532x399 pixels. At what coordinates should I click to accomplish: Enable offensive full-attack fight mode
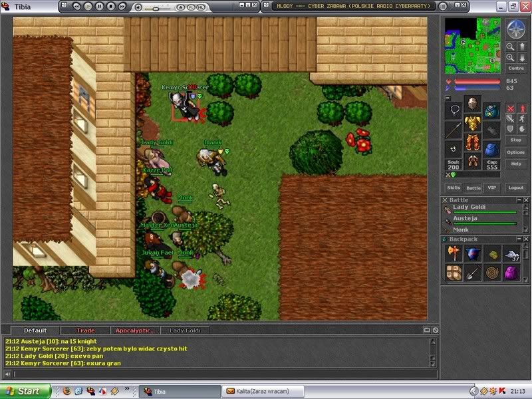[510, 108]
